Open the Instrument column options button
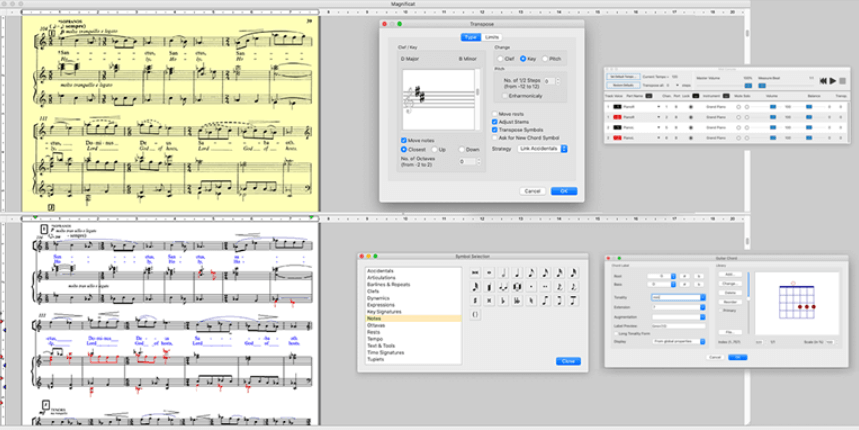859x430 pixels. (726, 96)
